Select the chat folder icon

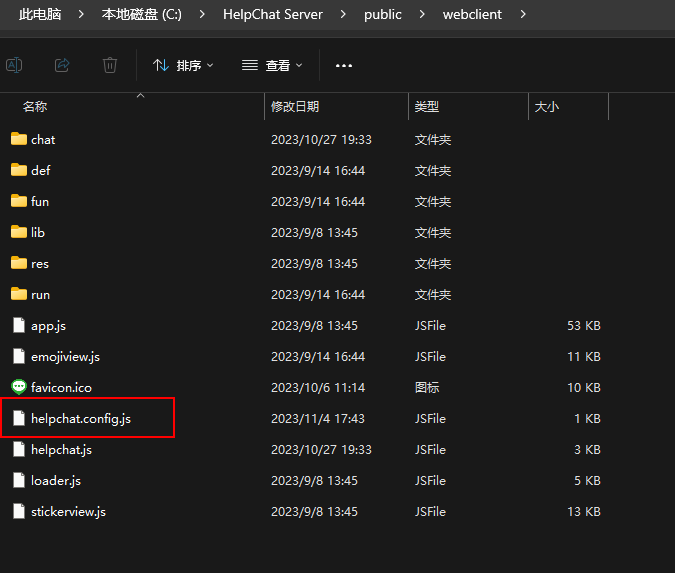(19, 139)
